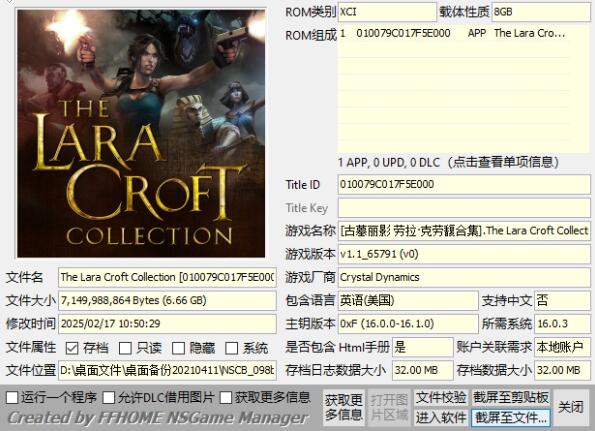This screenshot has height=431, width=595.
Task: Click the 游戏版本 v1.1_65791 field
Action: tap(464, 254)
